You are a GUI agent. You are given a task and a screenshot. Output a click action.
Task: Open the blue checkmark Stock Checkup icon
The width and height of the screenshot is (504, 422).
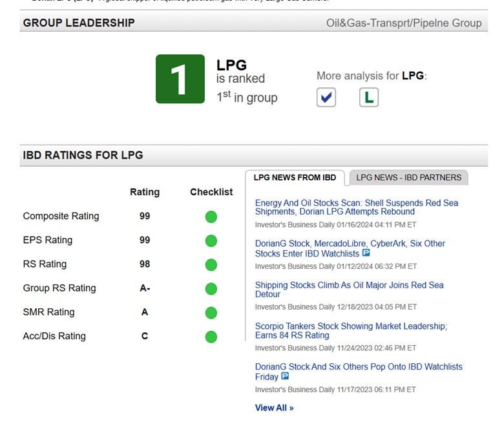pyautogui.click(x=326, y=97)
